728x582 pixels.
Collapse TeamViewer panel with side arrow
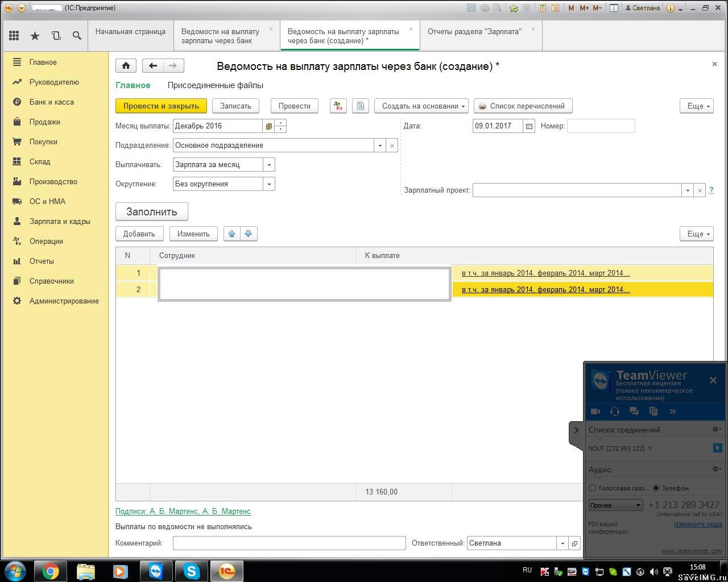[x=576, y=430]
